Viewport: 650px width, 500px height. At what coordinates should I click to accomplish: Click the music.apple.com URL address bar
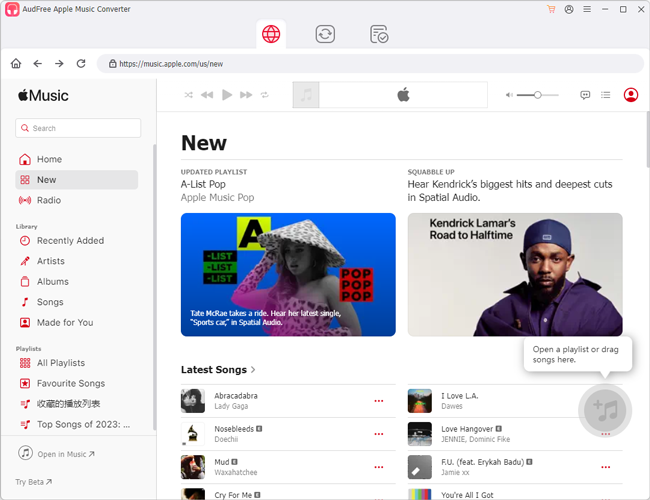370,63
